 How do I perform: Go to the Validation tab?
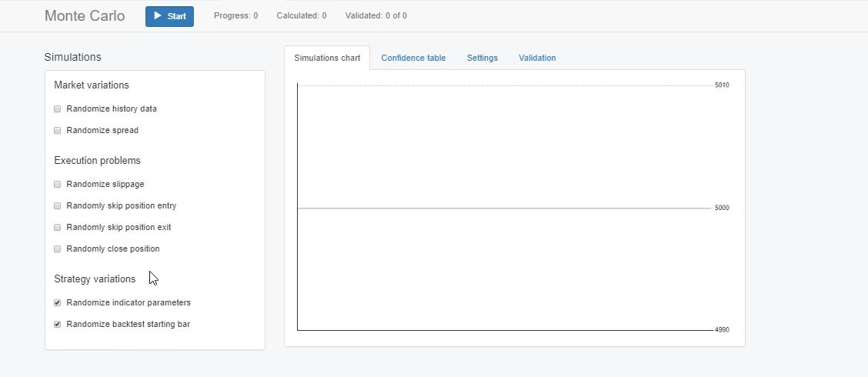pos(537,58)
